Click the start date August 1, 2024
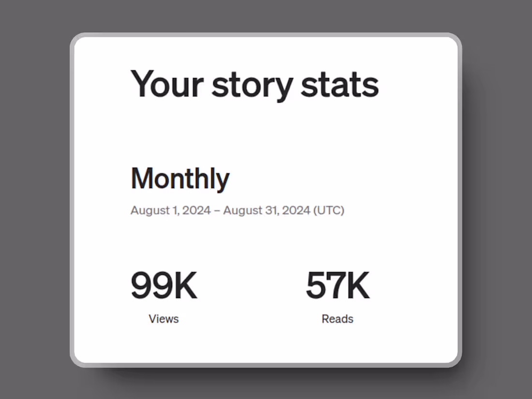 (x=170, y=211)
